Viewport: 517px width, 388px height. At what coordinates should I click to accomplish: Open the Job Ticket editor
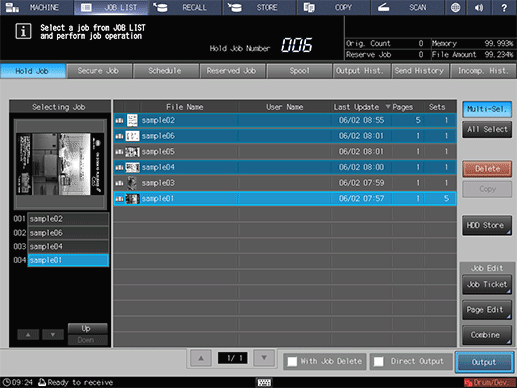(x=487, y=285)
